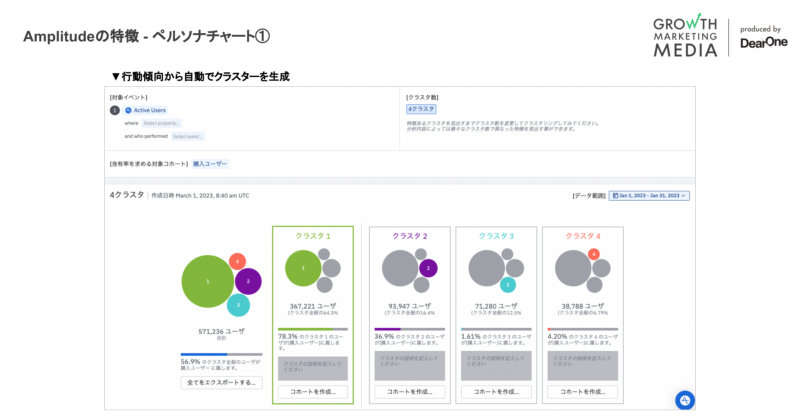800x420 pixels.
Task: Click the 71,280 ユーザ count
Action: click(x=496, y=306)
